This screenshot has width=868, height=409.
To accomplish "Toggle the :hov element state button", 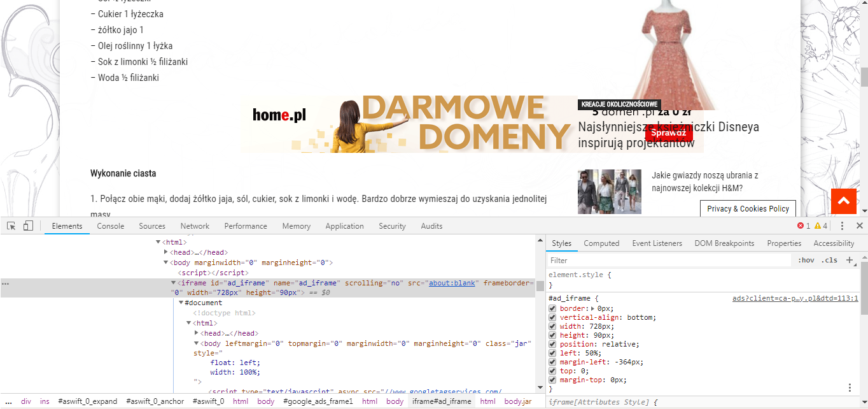I will [806, 260].
